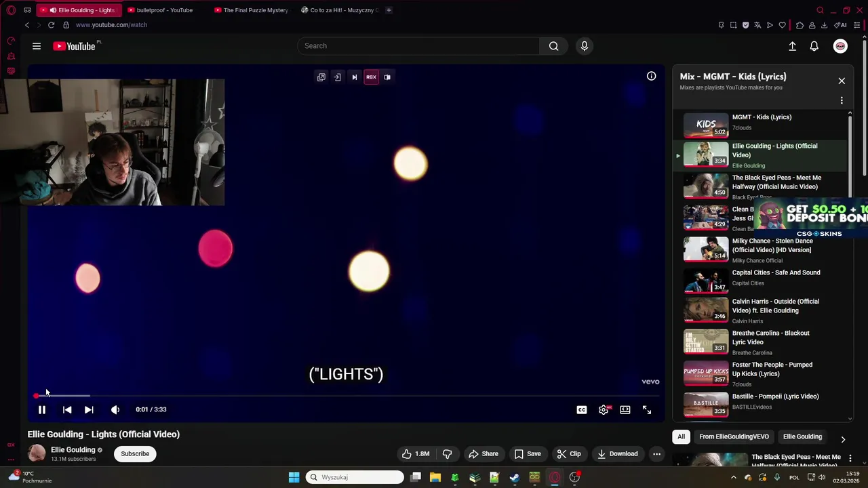Viewport: 868px width, 488px height.
Task: Play Breathe Carolina - Blackout Lyric Video
Action: pos(759,342)
